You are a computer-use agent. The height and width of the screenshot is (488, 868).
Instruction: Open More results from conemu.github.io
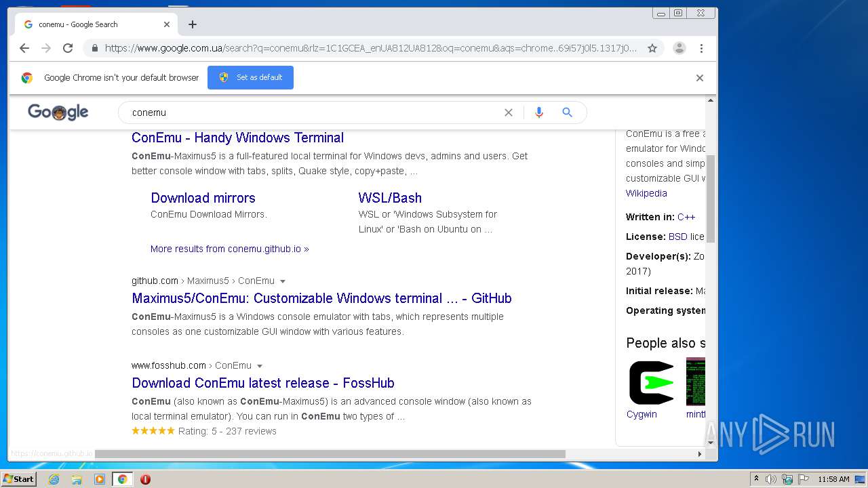229,249
